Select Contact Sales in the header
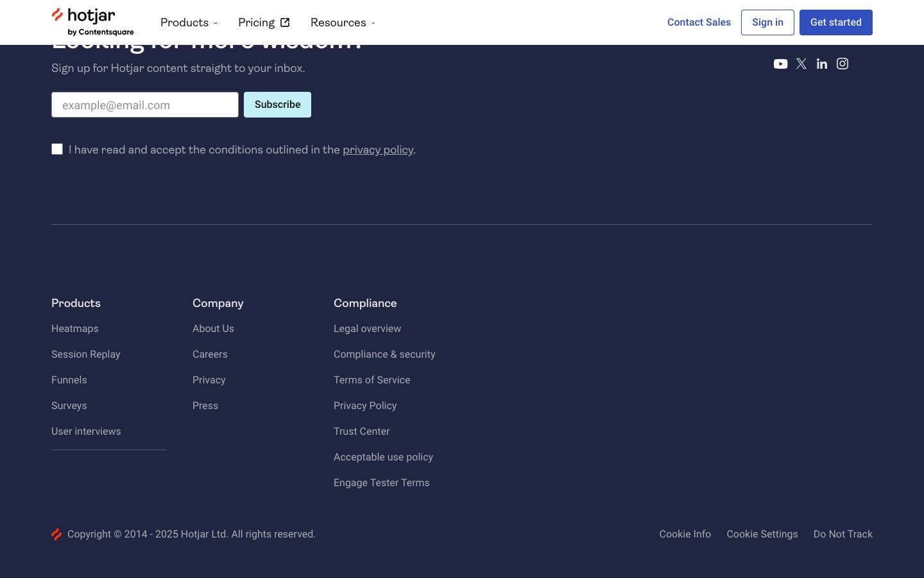Screen dimensions: 924x578 coord(699,22)
